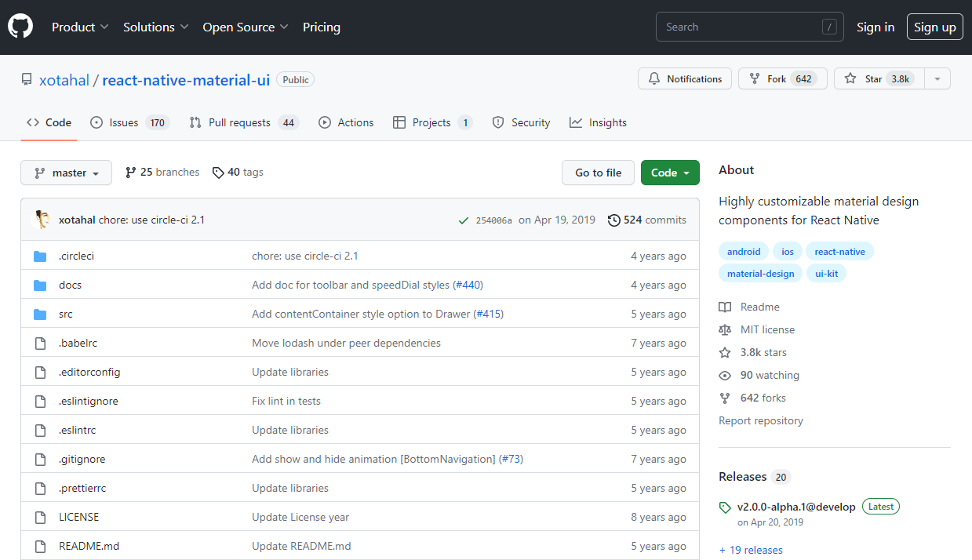Expand the Star lists dropdown arrow

937,79
